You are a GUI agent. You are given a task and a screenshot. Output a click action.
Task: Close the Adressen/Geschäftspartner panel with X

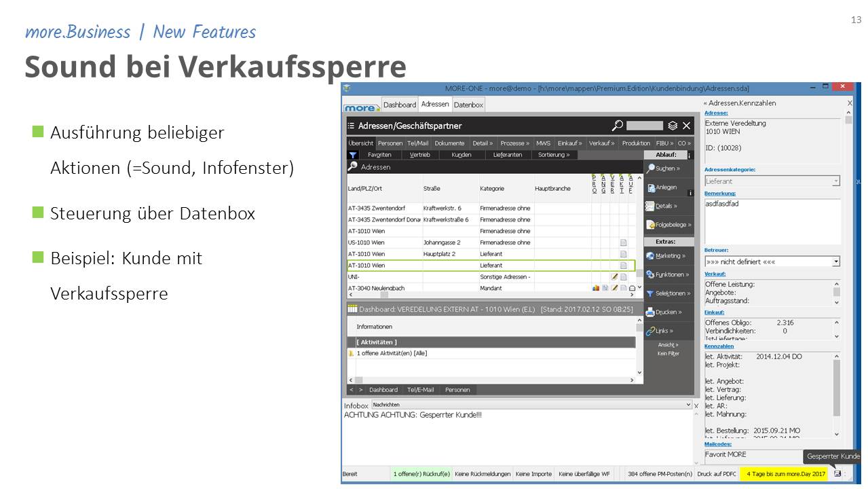coord(687,126)
